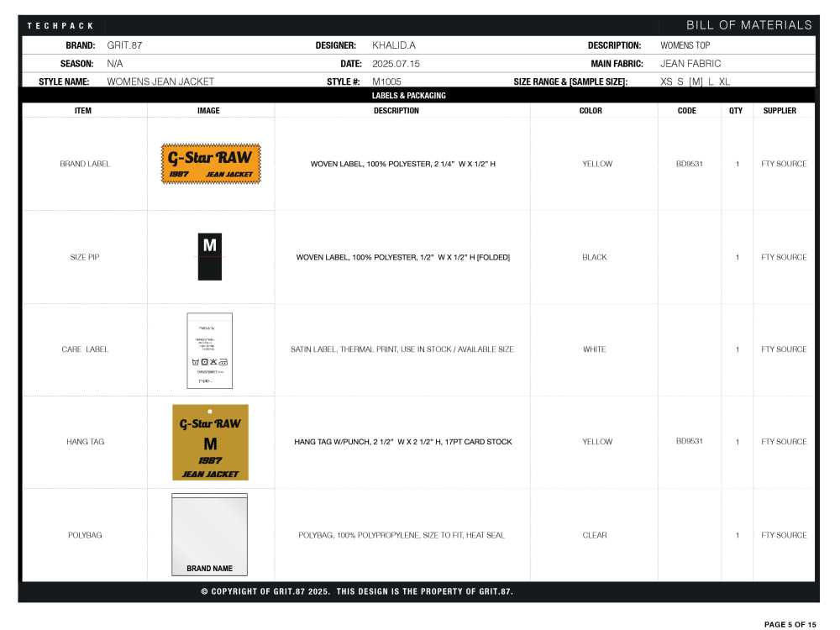840x630 pixels.
Task: Click the date 2025.07.15
Action: pyautogui.click(x=396, y=64)
